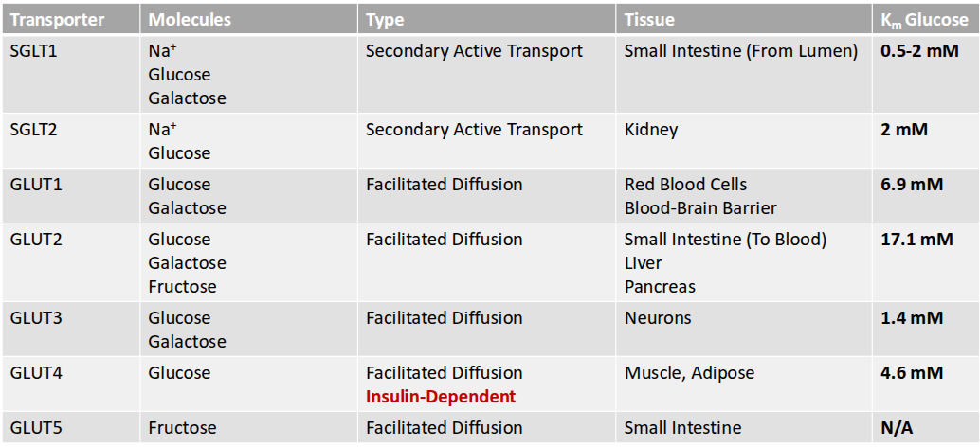This screenshot has width=980, height=447.
Task: Click the SGLT2 row label
Action: click(x=34, y=130)
